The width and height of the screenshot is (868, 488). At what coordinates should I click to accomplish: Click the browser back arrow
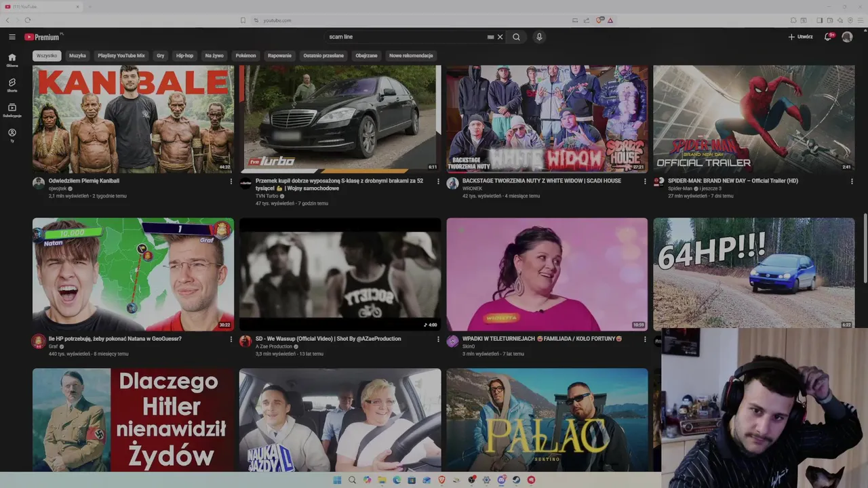tap(8, 20)
